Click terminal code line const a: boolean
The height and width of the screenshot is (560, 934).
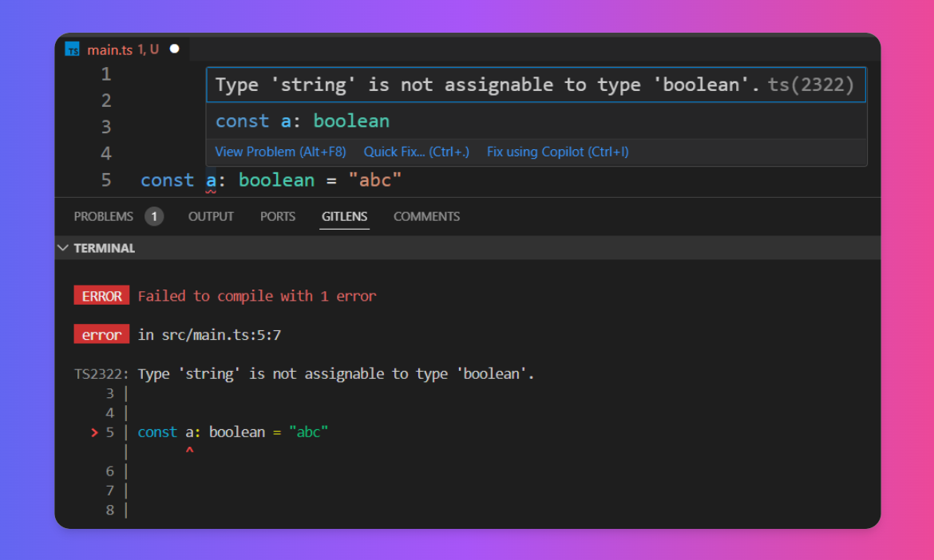coord(233,432)
